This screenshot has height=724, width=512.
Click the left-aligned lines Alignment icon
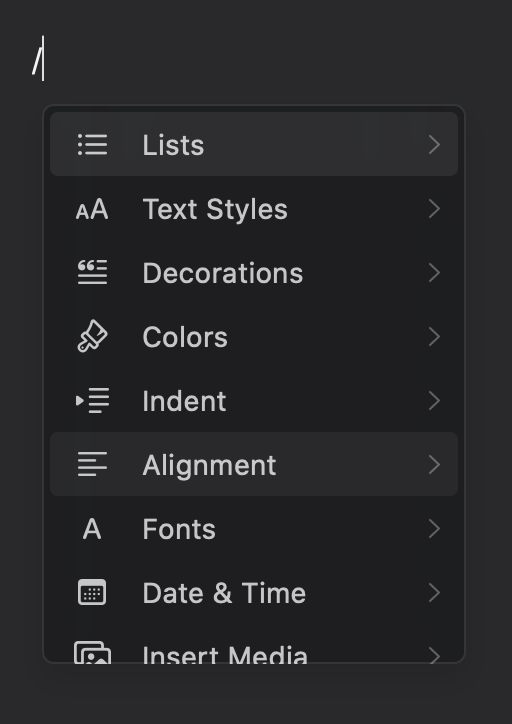coord(92,464)
